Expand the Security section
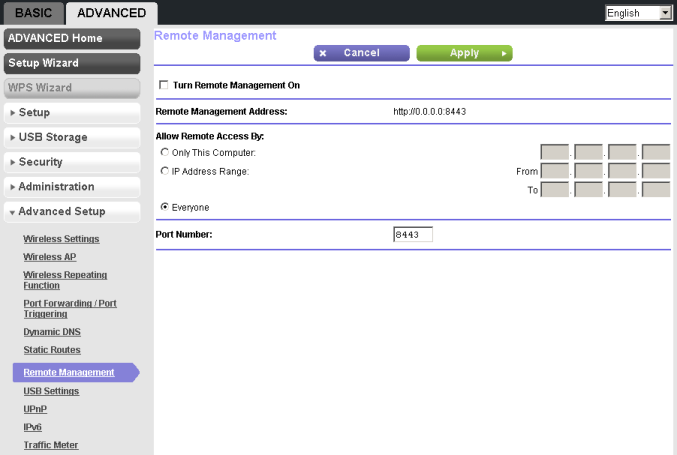 pos(72,162)
